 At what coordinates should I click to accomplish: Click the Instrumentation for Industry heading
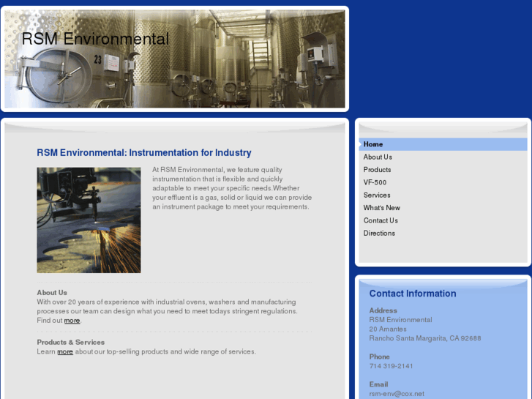click(x=144, y=153)
